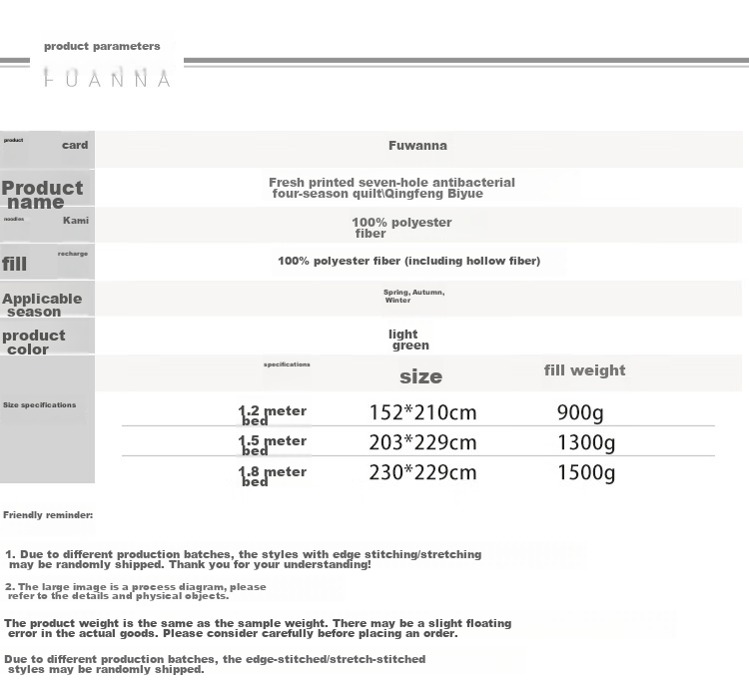The height and width of the screenshot is (700, 749).
Task: Click the 'fill weight' column header
Action: 584,370
